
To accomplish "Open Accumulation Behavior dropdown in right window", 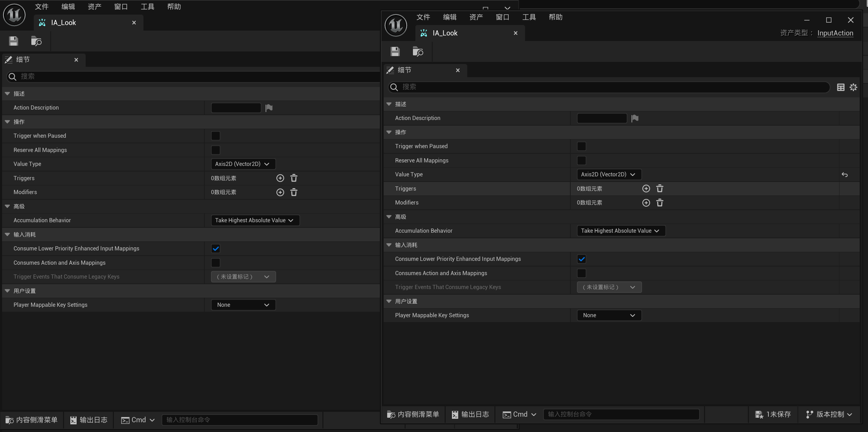I will pos(621,231).
